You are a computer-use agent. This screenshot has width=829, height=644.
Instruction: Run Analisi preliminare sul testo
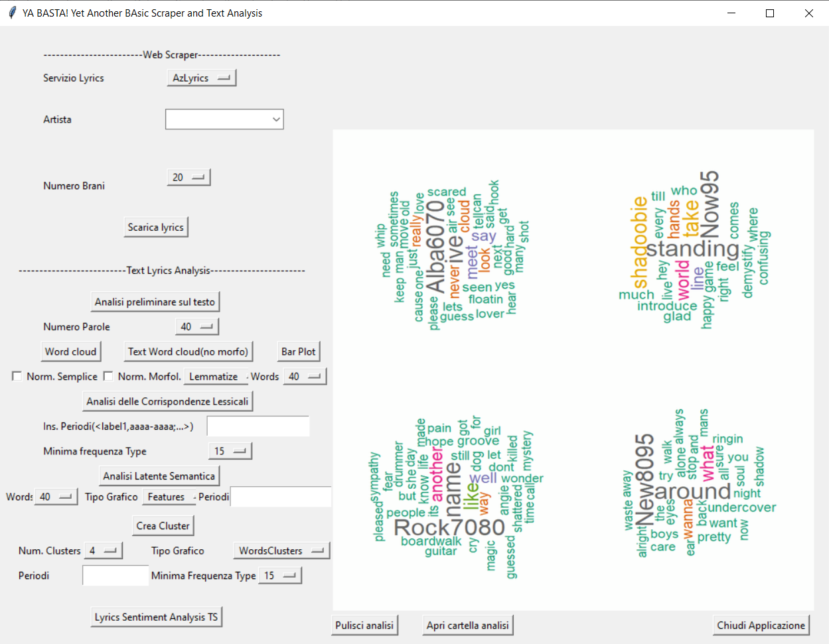click(155, 302)
